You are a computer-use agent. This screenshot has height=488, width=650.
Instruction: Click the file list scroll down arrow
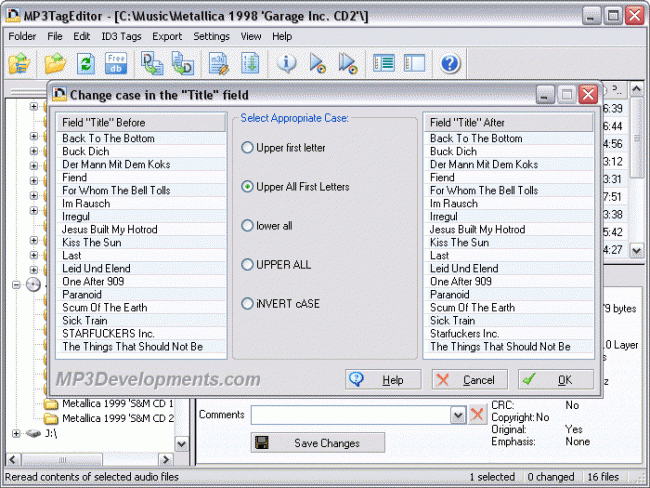pos(636,250)
